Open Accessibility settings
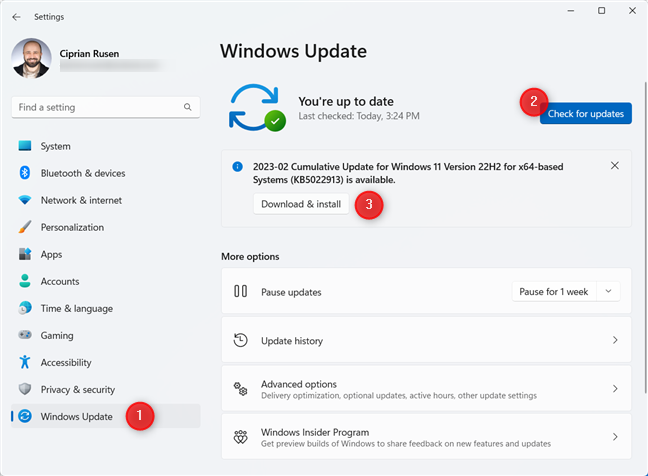Viewport: 648px width, 476px height. point(106,362)
